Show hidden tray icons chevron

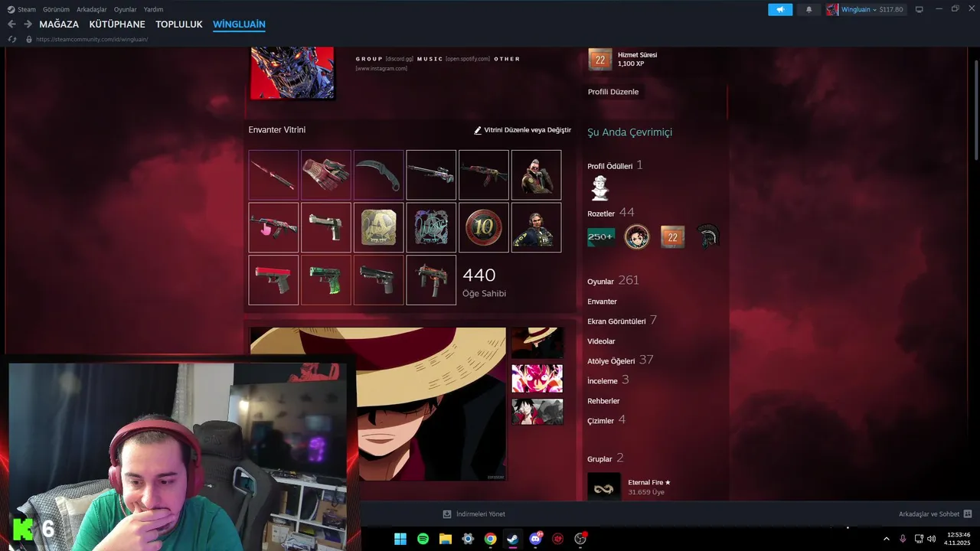pyautogui.click(x=887, y=539)
